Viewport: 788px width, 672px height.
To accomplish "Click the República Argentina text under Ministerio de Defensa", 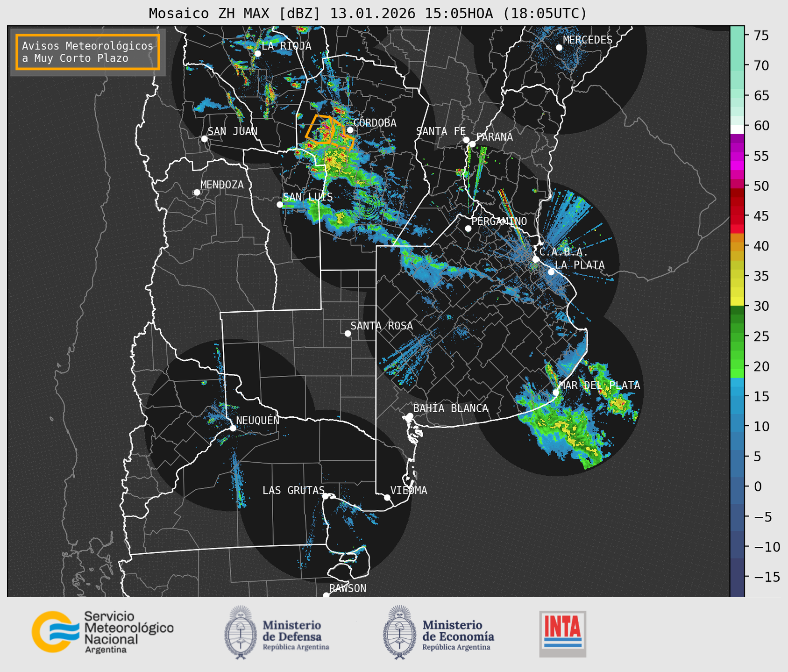I will point(296,647).
